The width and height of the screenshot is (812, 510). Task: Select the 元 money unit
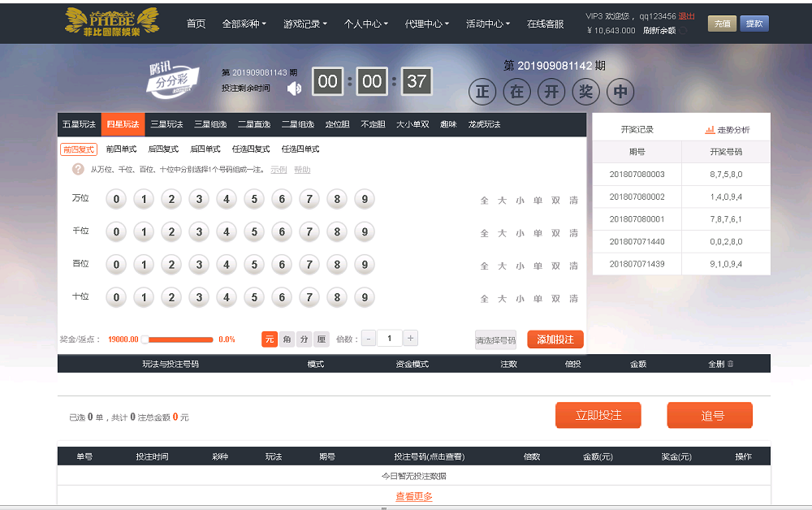tap(270, 339)
